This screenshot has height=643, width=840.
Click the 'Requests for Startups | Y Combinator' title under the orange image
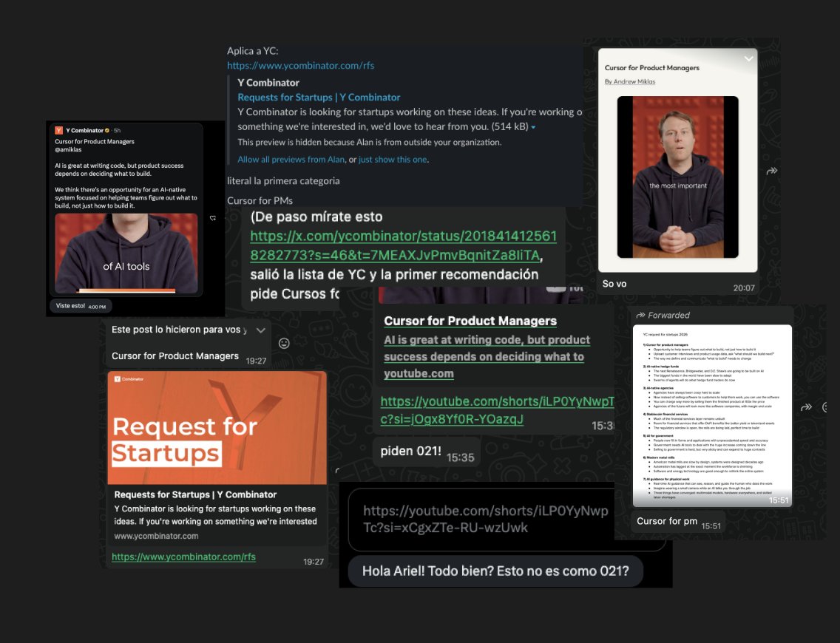point(195,494)
